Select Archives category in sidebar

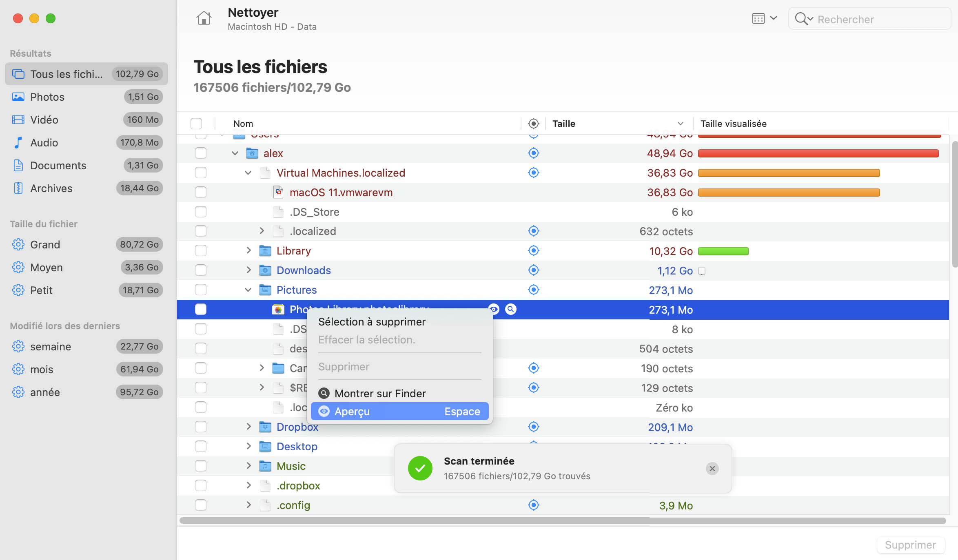51,188
